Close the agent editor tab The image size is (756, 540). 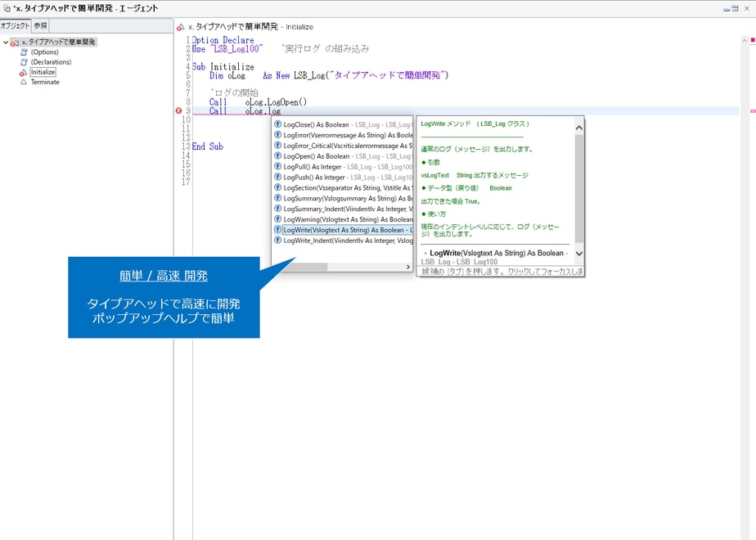coord(747,9)
